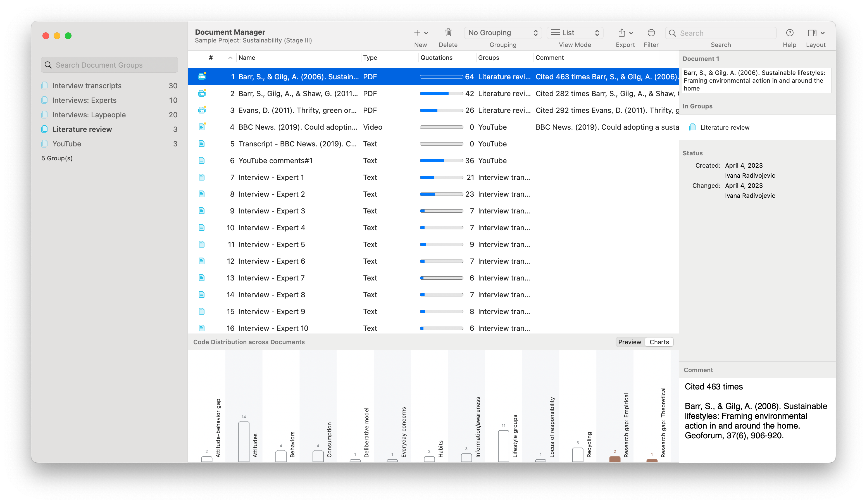Click the text document icon for YouTube comments#1
Image resolution: width=867 pixels, height=504 pixels.
click(202, 160)
